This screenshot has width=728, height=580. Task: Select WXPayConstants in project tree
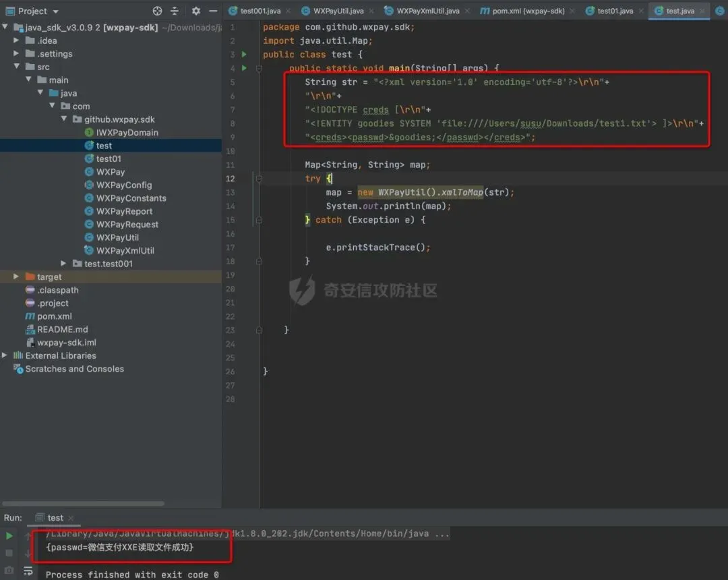tap(131, 198)
